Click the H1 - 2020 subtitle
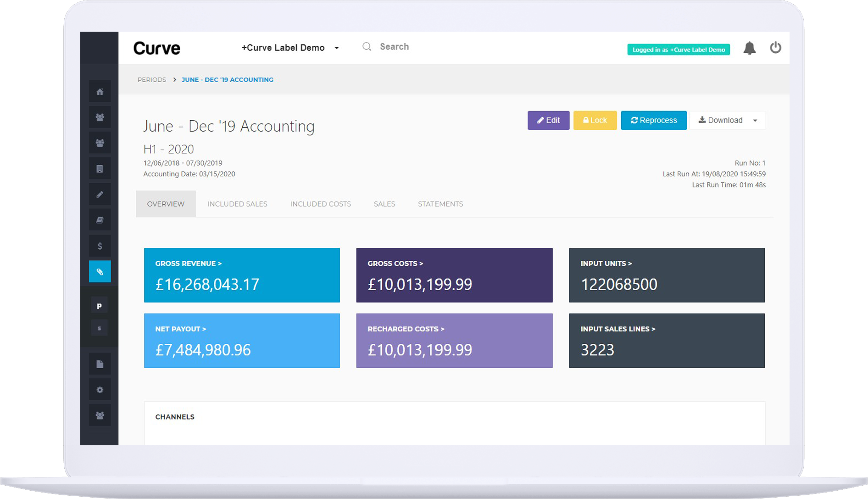This screenshot has width=868, height=499. click(168, 149)
